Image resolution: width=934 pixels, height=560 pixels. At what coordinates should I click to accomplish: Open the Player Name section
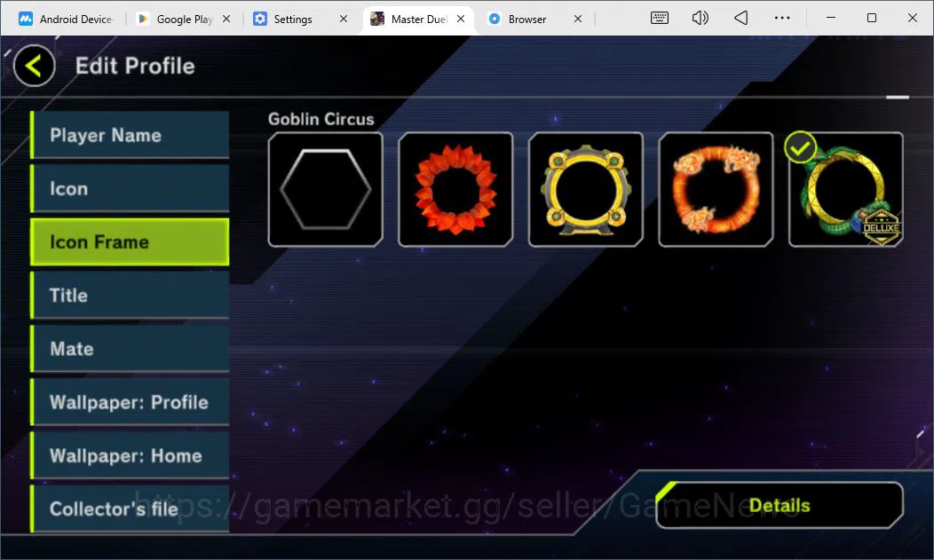coord(130,135)
